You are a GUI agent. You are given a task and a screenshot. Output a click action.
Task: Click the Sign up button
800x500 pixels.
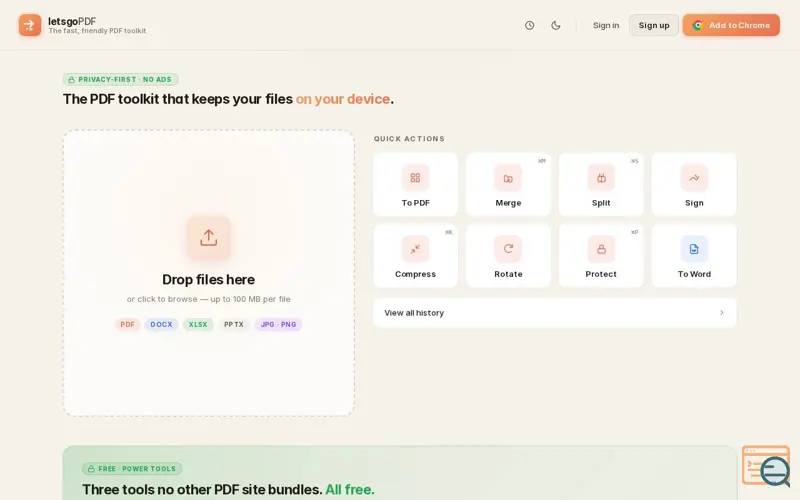pyautogui.click(x=654, y=25)
